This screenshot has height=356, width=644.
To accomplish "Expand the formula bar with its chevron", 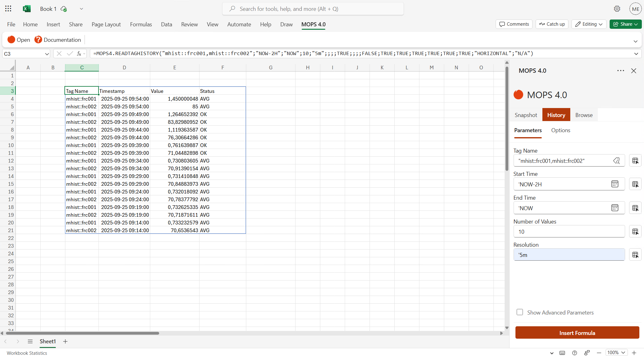I will (637, 53).
